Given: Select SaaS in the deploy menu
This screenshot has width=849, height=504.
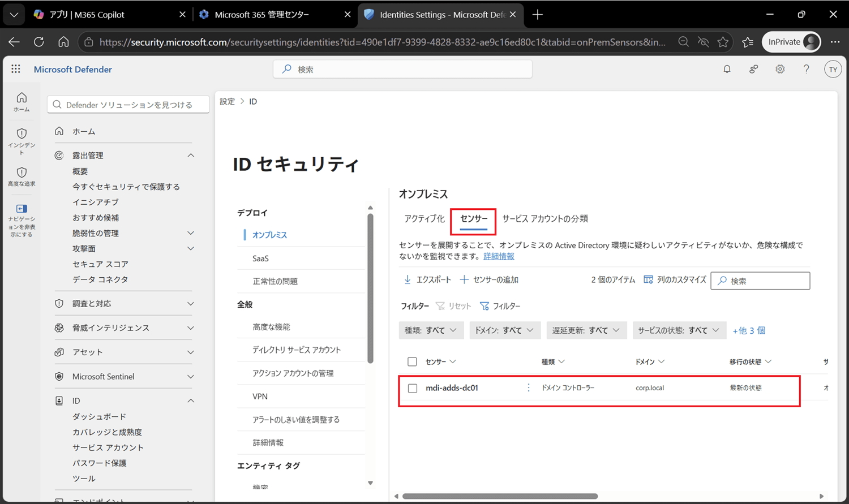Looking at the screenshot, I should (x=260, y=259).
